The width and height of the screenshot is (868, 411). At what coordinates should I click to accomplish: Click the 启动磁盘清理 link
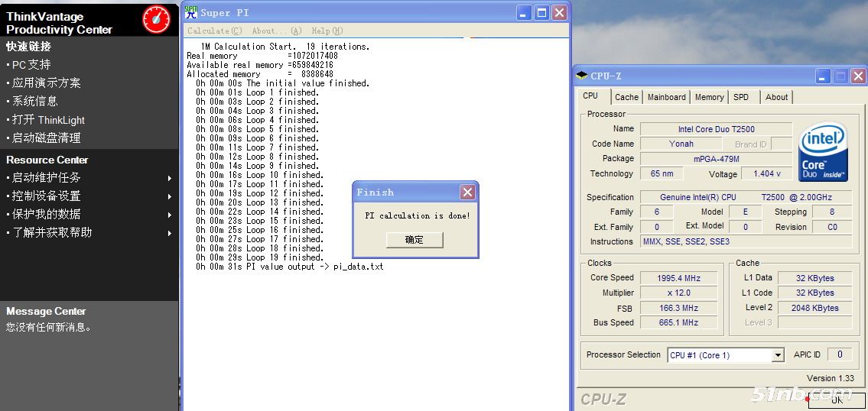[x=46, y=138]
